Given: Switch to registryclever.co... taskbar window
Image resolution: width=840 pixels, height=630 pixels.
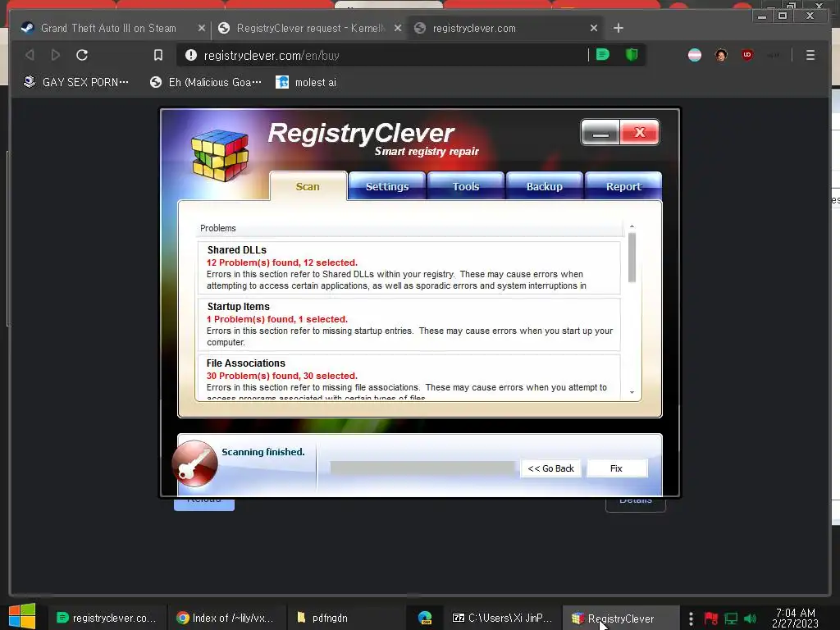Looking at the screenshot, I should pyautogui.click(x=106, y=618).
